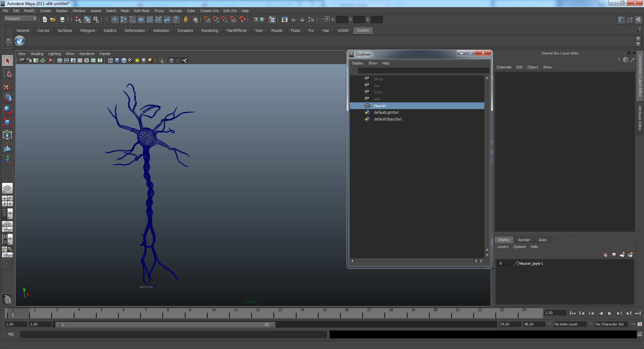This screenshot has height=349, width=644.
Task: Select Neuron in the Outliner
Action: coord(417,106)
